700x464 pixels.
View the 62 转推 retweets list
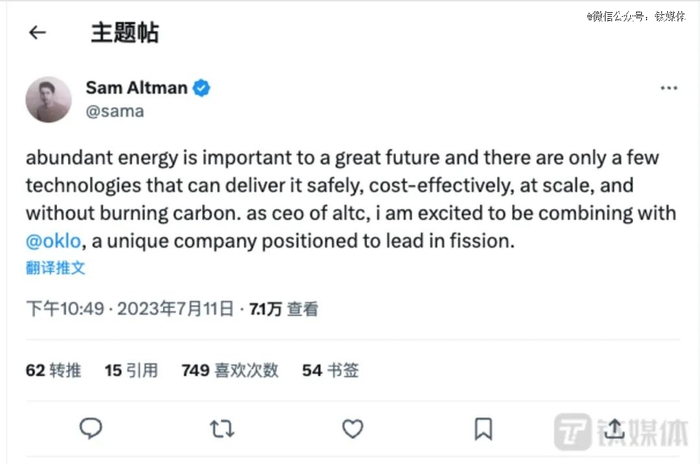[53, 370]
